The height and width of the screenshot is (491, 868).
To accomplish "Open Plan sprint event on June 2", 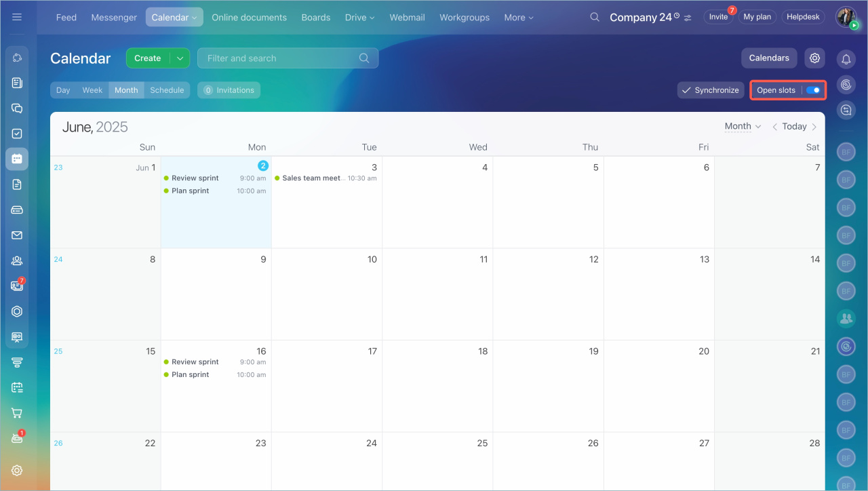I will 214,191.
